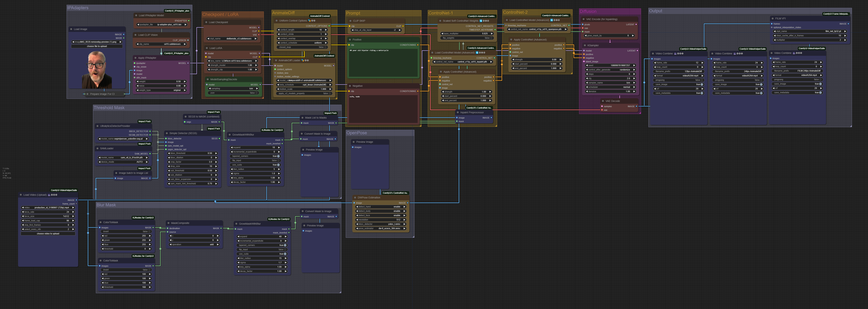
Task: Toggle flip_weights in Scaled Soft ControlNet Weights
Action: coord(467,38)
